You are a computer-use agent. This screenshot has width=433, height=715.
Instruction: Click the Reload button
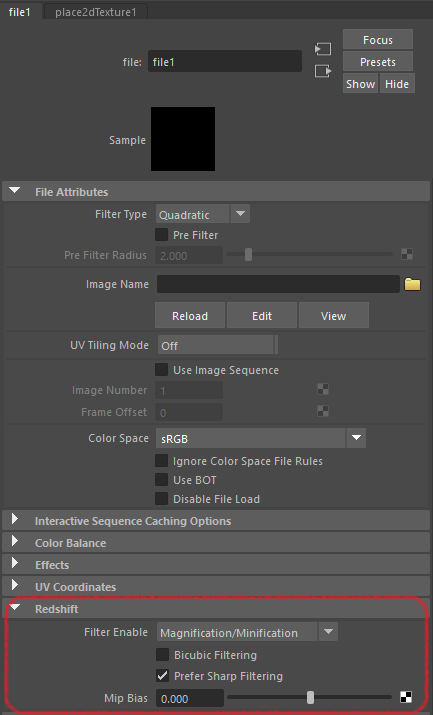(x=190, y=316)
